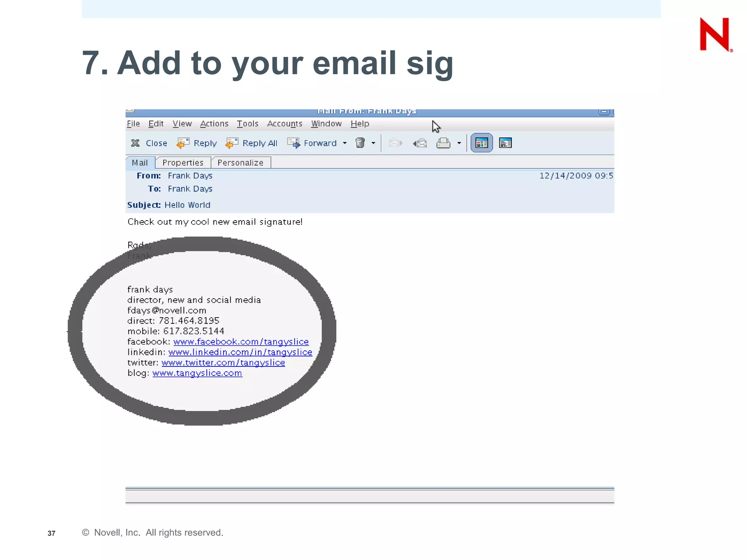Click the previous message envelope icon

tap(420, 143)
